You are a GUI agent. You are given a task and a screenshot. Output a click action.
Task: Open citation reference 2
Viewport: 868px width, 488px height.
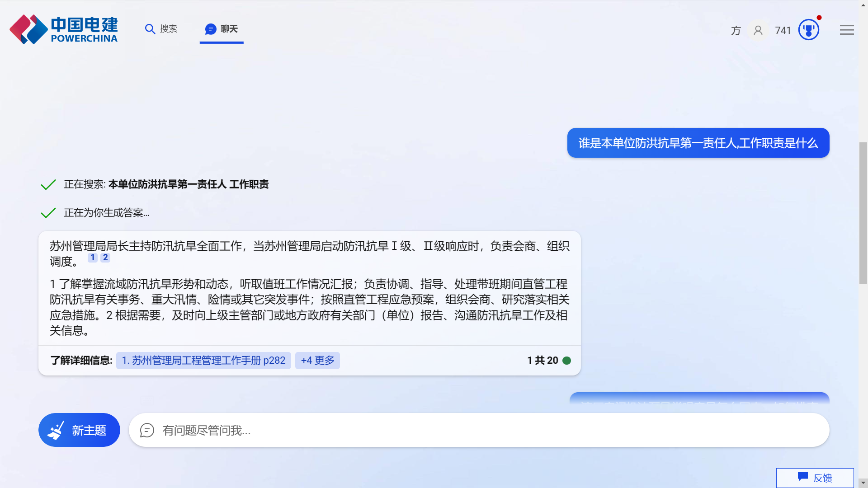pos(105,258)
